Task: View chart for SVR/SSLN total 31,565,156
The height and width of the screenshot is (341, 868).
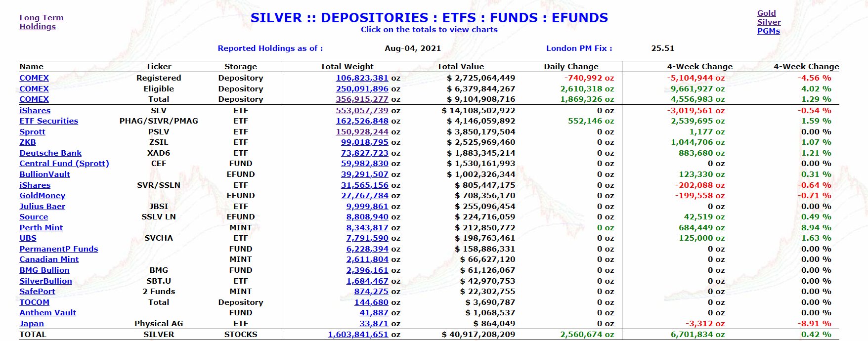Action: point(365,185)
